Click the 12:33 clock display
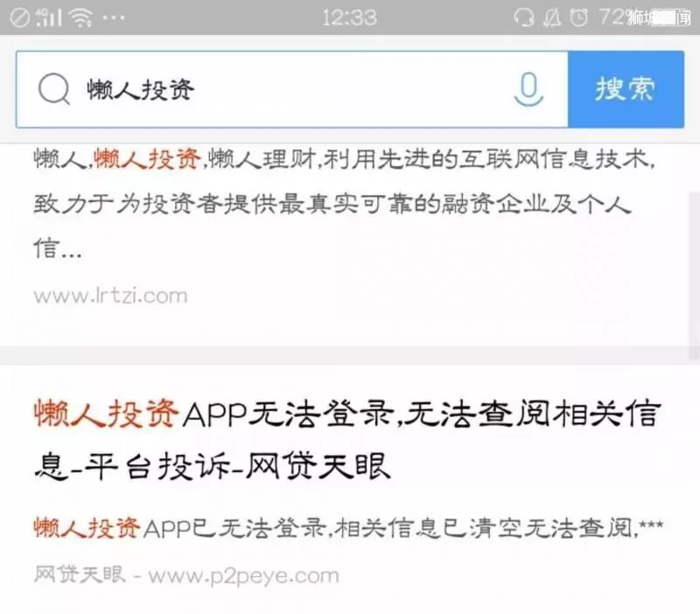 [349, 17]
